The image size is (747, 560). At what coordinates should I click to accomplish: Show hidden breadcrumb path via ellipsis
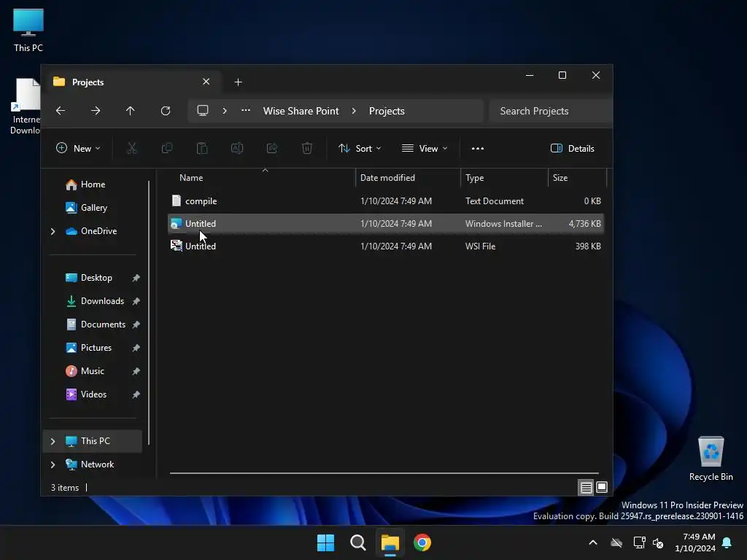pyautogui.click(x=245, y=111)
